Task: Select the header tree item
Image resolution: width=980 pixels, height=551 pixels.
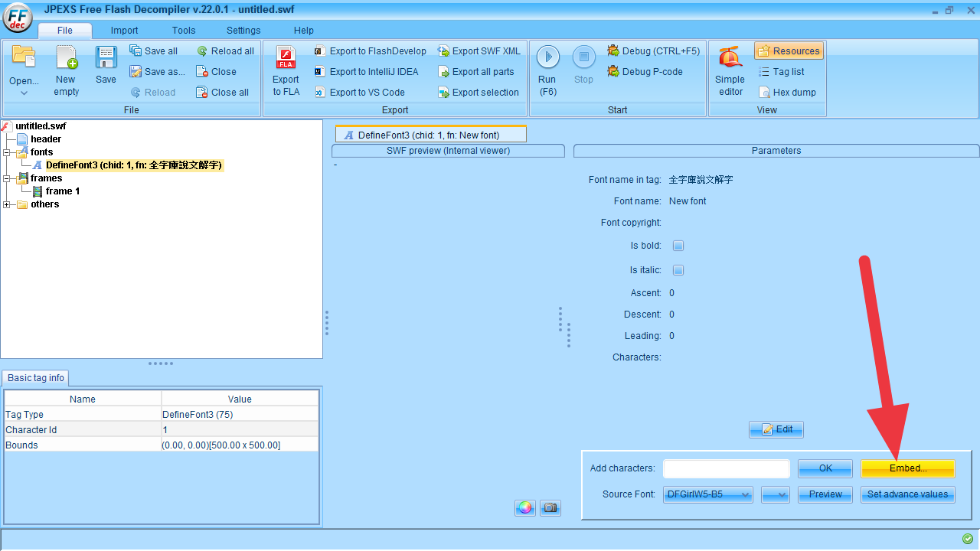Action: (46, 139)
